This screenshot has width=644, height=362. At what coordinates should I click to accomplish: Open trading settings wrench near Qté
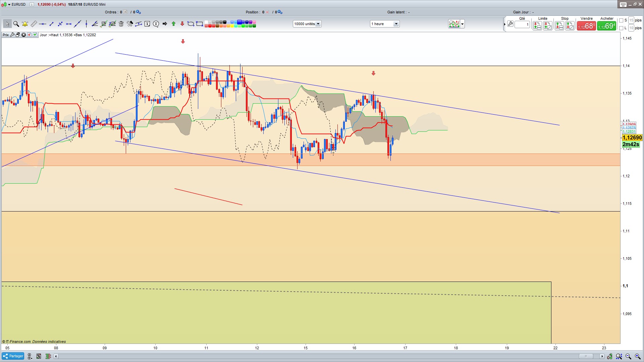[x=510, y=24]
